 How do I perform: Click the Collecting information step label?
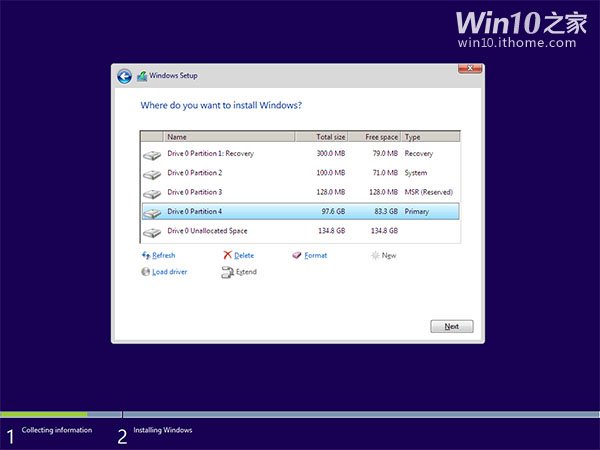click(x=57, y=430)
